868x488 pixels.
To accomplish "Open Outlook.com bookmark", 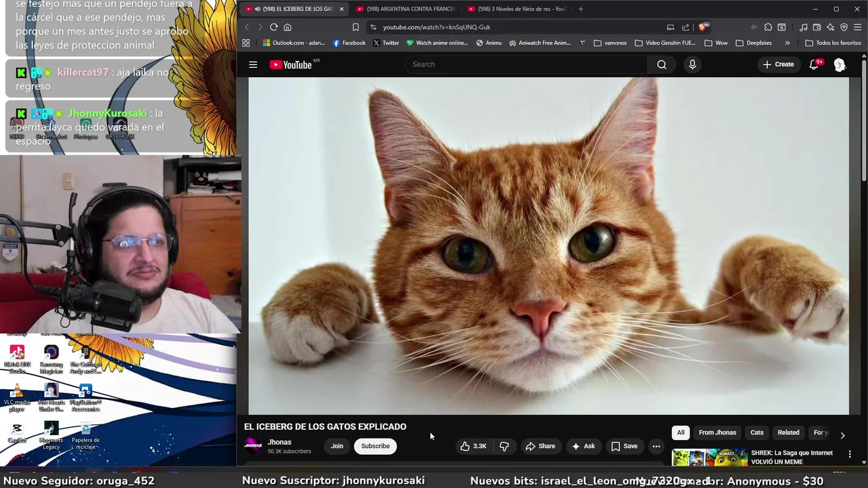I will click(294, 43).
